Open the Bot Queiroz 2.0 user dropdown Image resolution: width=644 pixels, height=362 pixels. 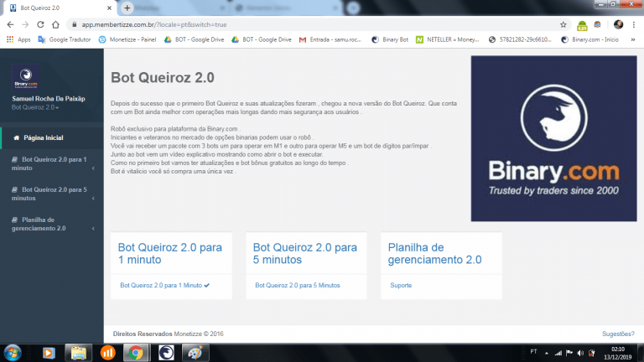[x=35, y=107]
